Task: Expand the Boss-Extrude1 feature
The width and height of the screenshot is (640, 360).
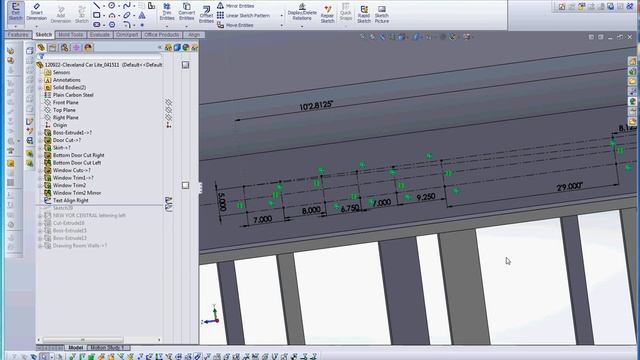Action: pyautogui.click(x=40, y=133)
